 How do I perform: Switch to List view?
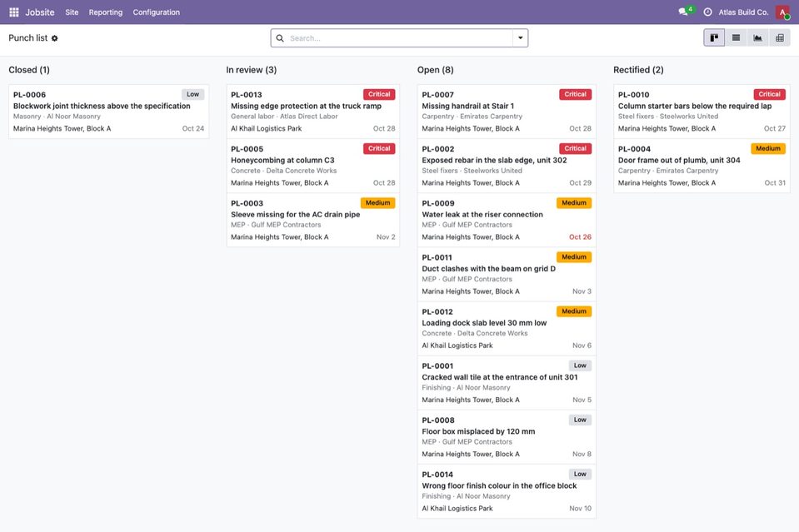coord(736,37)
